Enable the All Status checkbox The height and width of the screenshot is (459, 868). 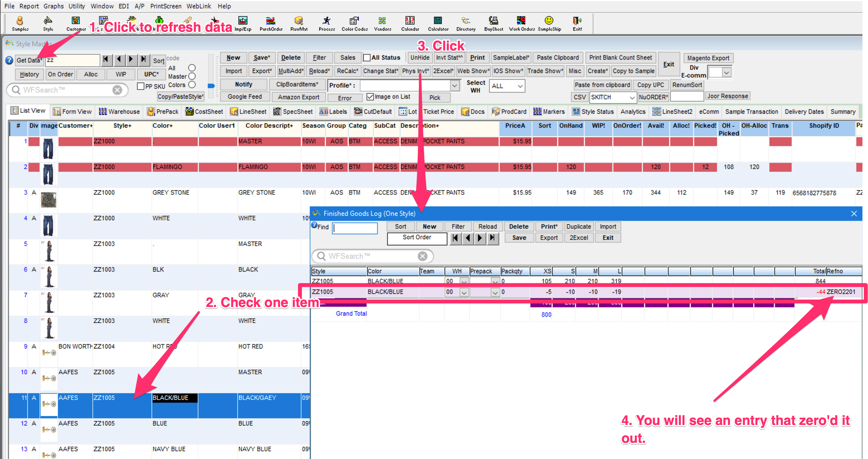[367, 58]
